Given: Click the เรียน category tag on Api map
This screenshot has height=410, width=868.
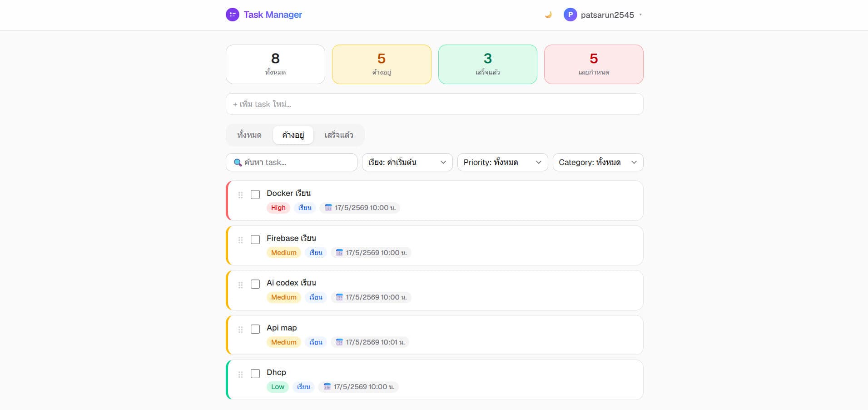Looking at the screenshot, I should [316, 342].
